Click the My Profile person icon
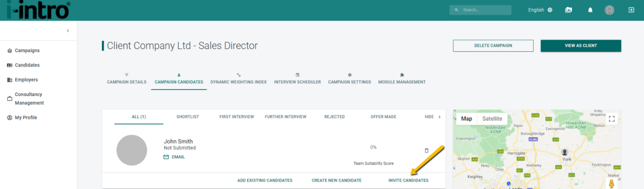644x189 pixels. click(10, 118)
